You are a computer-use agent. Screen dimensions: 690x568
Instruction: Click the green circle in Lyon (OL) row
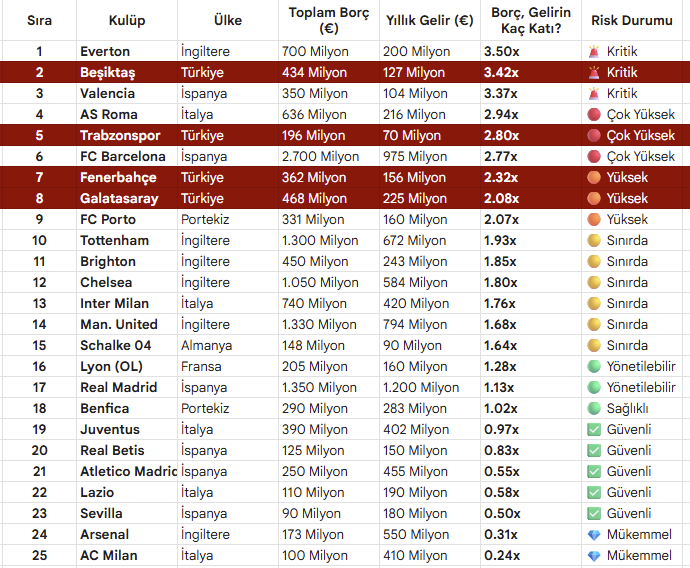coord(594,366)
